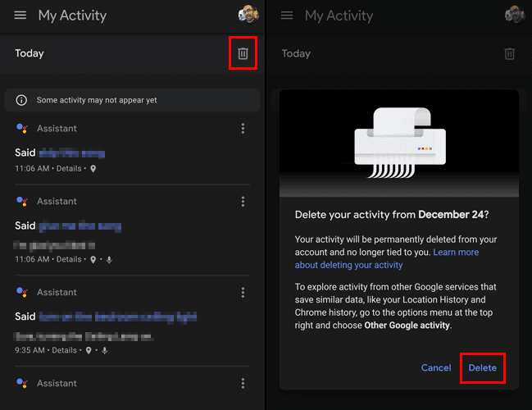Screen dimensions: 532x410
Task: Click trash icon next to Today in left panel
Action: [243, 53]
